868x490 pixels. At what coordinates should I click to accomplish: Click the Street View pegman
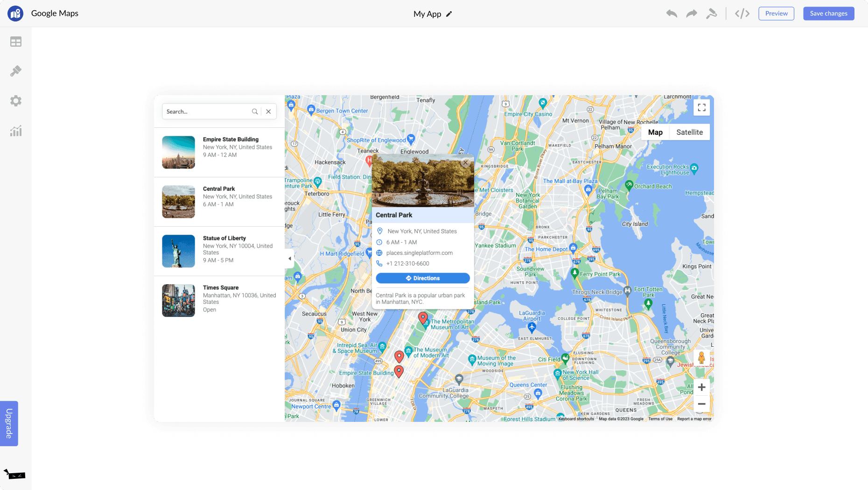tap(701, 358)
